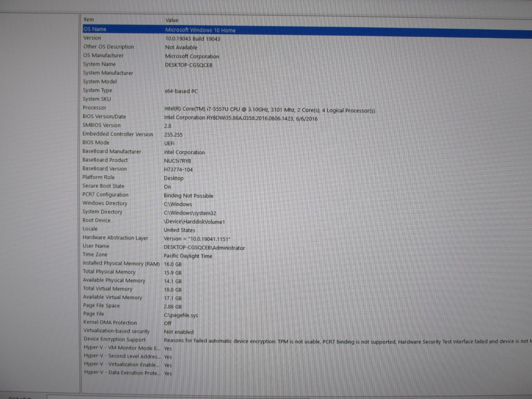Select the Version row label
This screenshot has height=399, width=532.
click(92, 38)
